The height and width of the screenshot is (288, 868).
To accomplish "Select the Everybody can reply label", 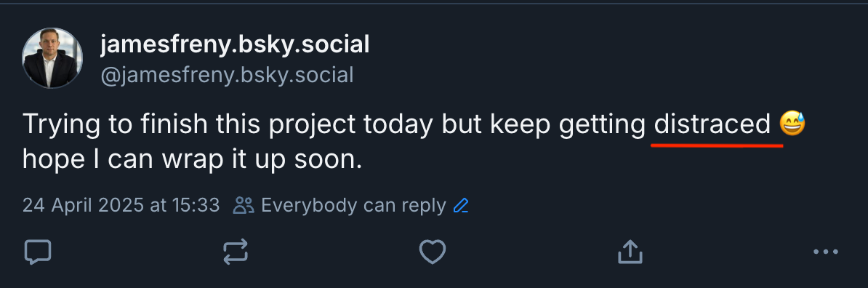I will click(353, 206).
